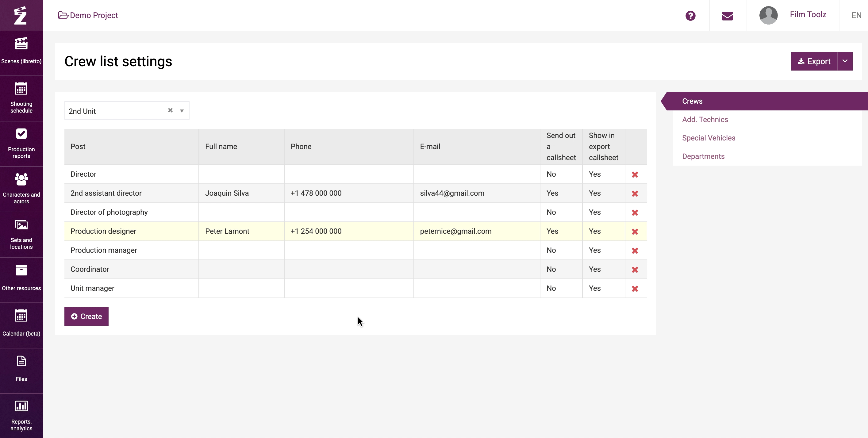The image size is (868, 438).
Task: Delete the 2nd assistant director row
Action: 635,194
